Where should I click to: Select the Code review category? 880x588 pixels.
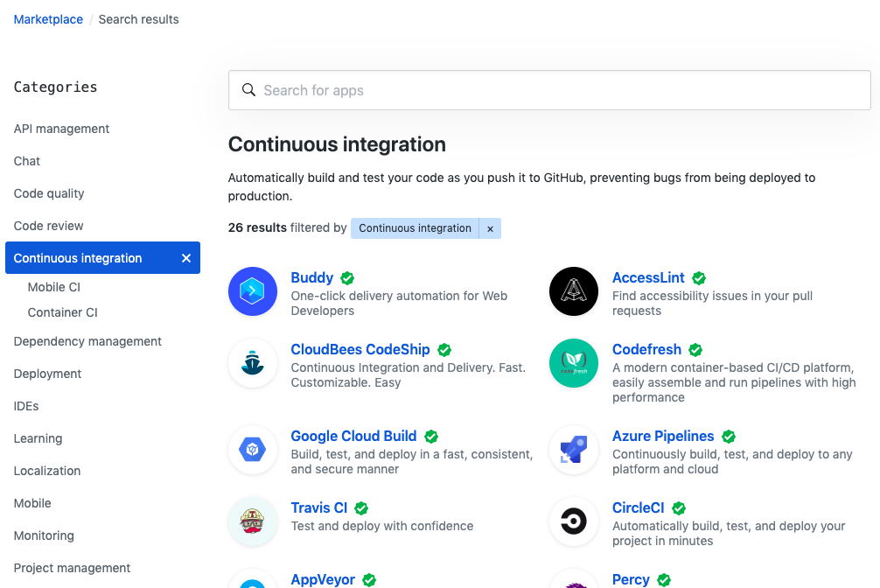[x=48, y=226]
